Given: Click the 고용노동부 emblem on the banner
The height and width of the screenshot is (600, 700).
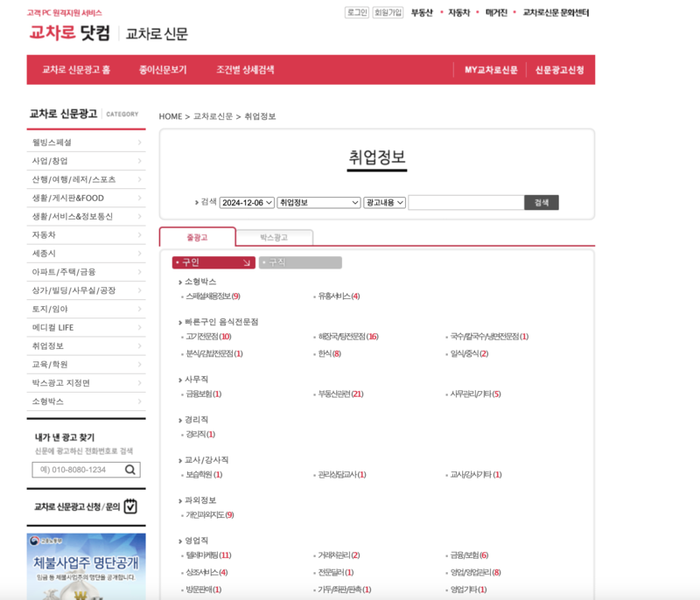Looking at the screenshot, I should coord(35,541).
